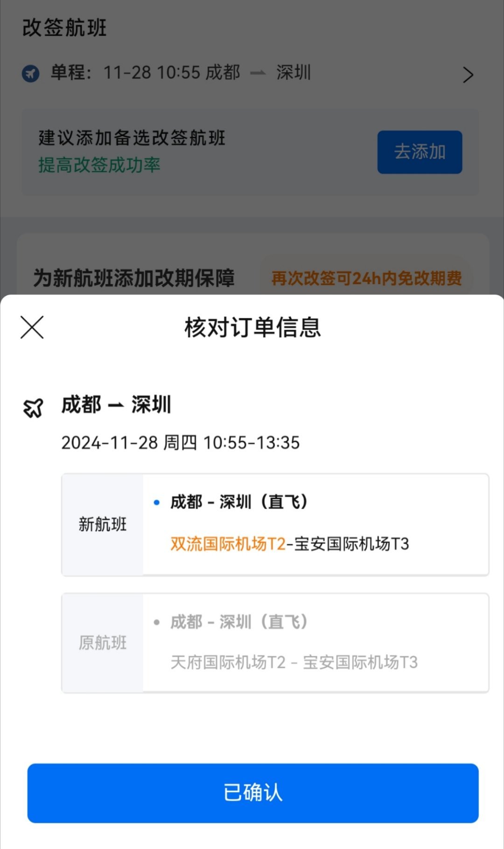Tap the blue round airplane icon beside 单程
Image resolution: width=504 pixels, height=849 pixels.
[31, 73]
